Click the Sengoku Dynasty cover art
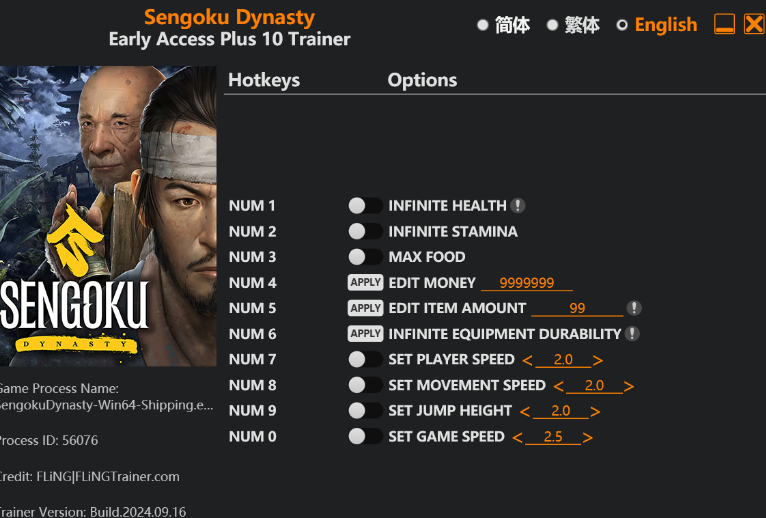The image size is (766, 518). pyautogui.click(x=108, y=216)
